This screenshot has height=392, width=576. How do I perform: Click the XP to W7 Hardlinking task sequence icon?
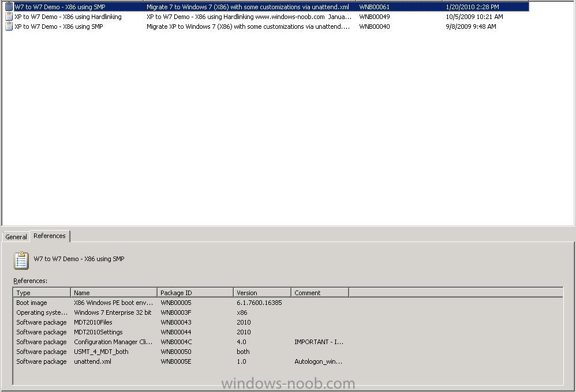coord(9,17)
